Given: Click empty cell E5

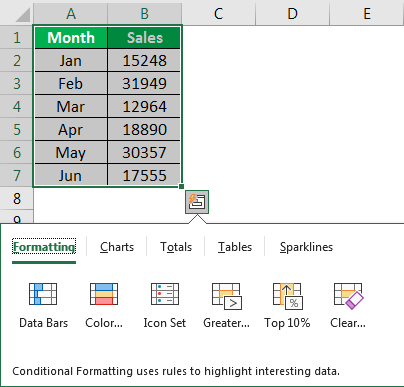Looking at the screenshot, I should click(367, 129).
